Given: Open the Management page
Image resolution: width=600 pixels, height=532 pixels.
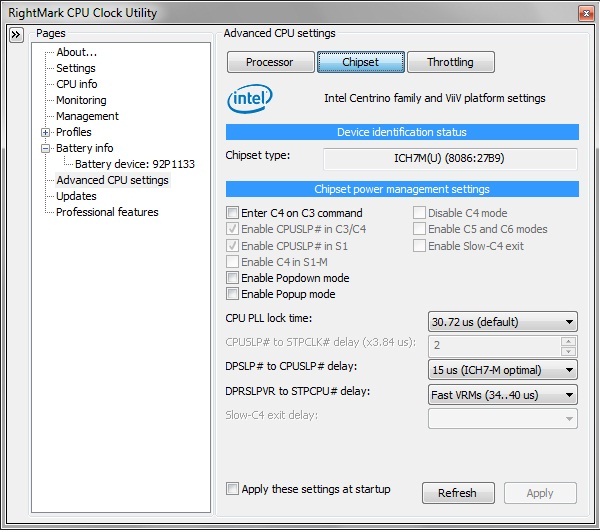Looking at the screenshot, I should (x=87, y=116).
